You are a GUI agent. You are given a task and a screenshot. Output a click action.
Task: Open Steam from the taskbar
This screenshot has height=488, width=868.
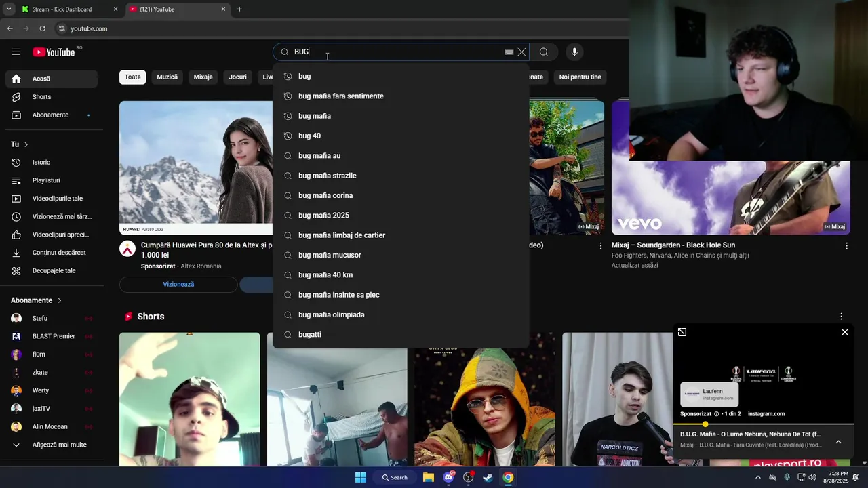488,477
